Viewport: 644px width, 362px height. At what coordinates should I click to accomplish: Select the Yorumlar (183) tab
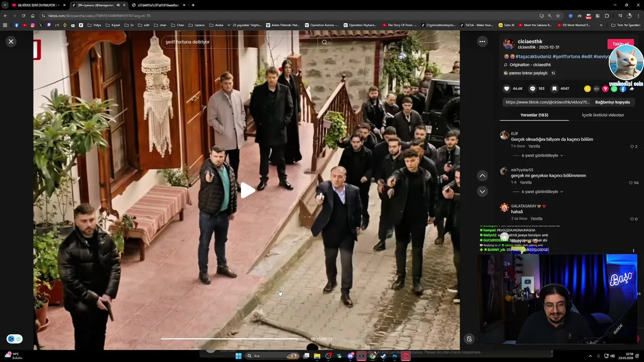534,115
